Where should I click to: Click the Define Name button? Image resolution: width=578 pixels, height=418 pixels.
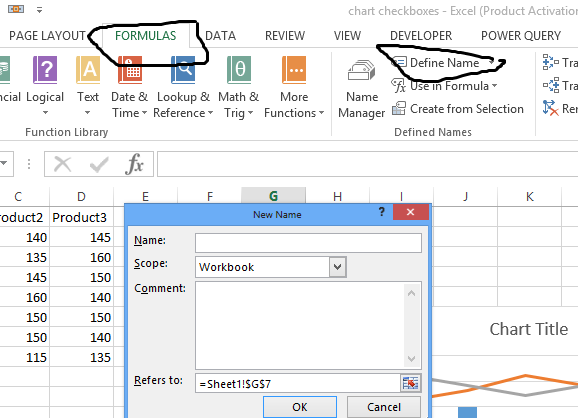point(444,63)
